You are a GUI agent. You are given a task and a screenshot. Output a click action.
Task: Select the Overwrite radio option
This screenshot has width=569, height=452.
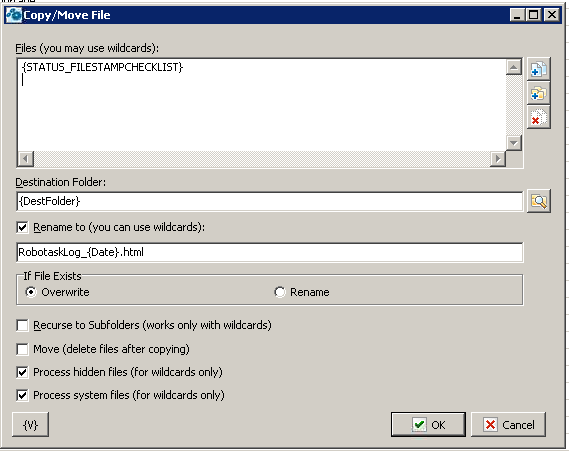31,292
